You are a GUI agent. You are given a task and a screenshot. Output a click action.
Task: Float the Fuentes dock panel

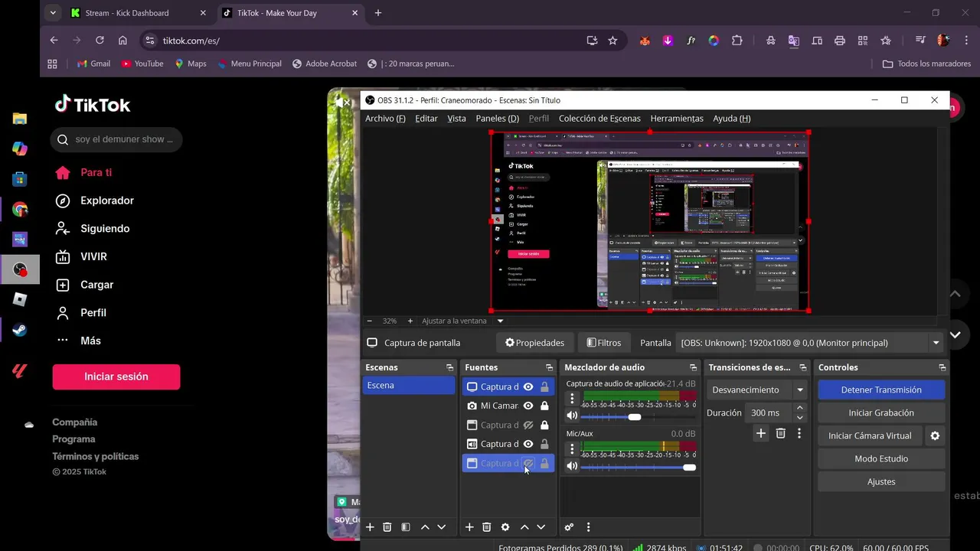point(549,367)
